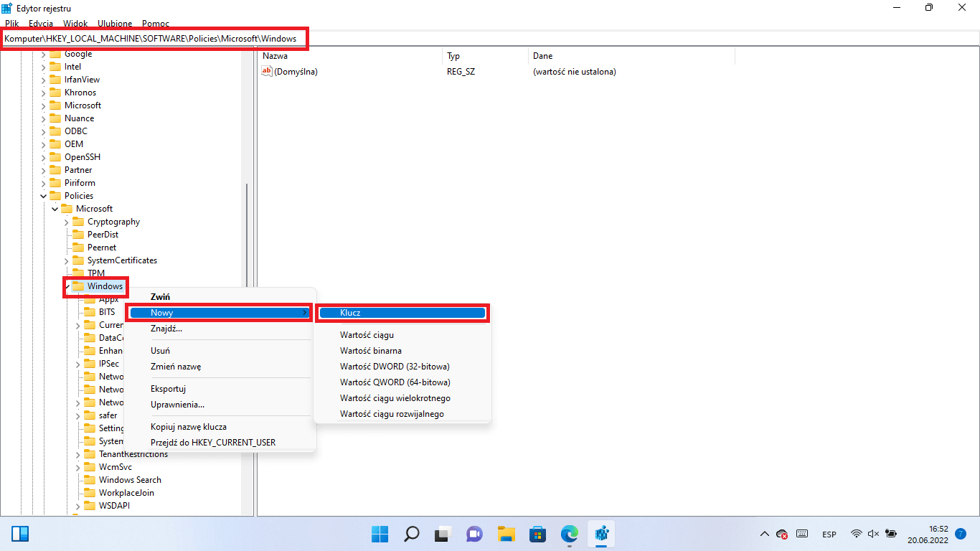Expand the Khronos key
Viewport: 980px width, 551px height.
[44, 93]
